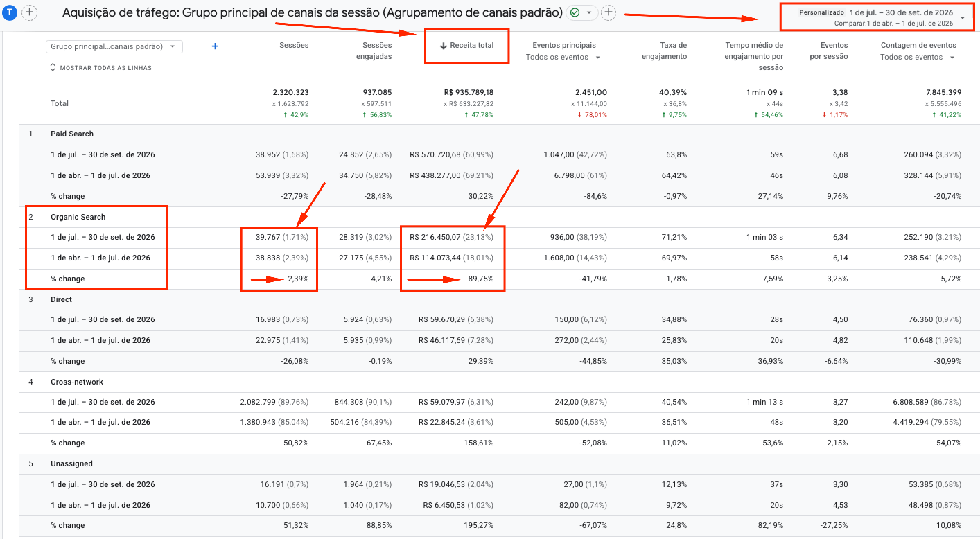Click the 158,61% Cross-network revenue change
Viewport: 980px width, 539px height.
[x=480, y=443]
